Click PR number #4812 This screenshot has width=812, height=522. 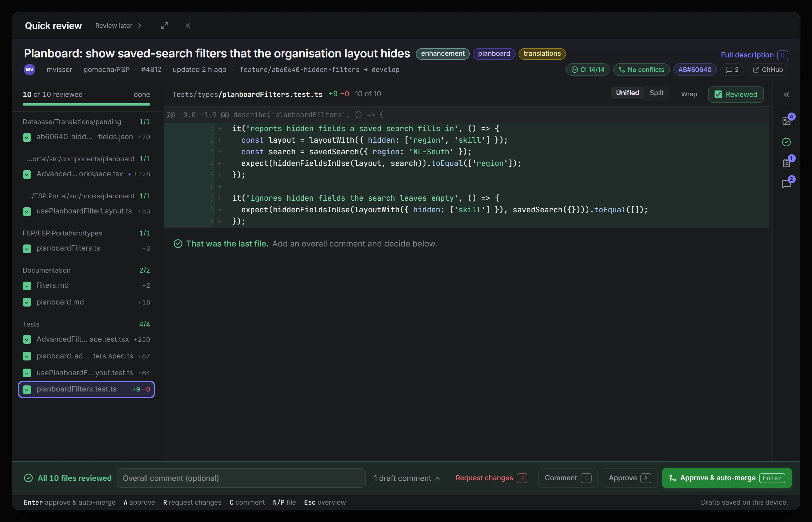click(x=151, y=70)
